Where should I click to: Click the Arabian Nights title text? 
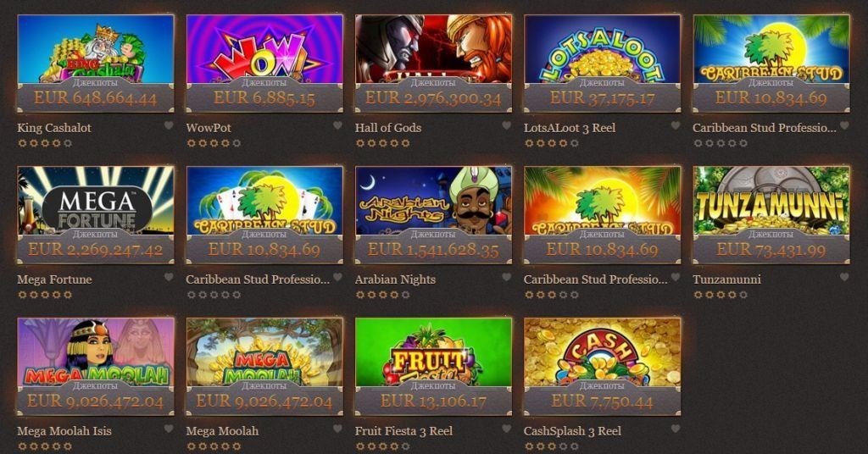(x=395, y=280)
